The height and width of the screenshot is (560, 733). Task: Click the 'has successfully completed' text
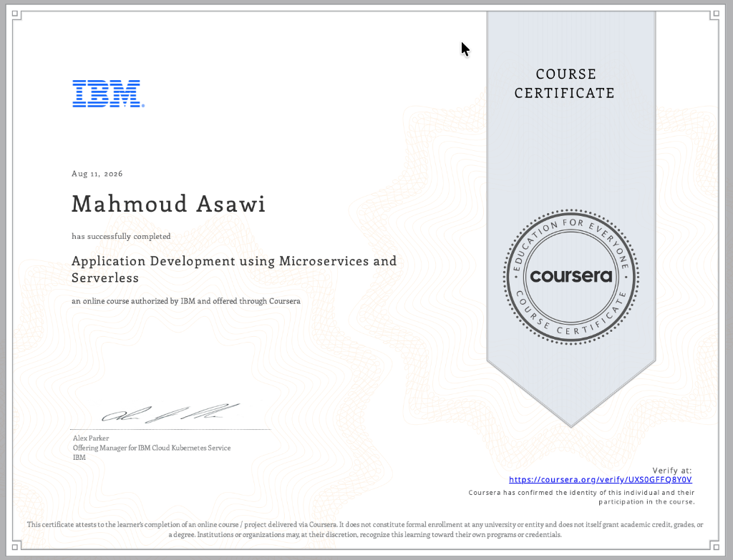(x=121, y=236)
